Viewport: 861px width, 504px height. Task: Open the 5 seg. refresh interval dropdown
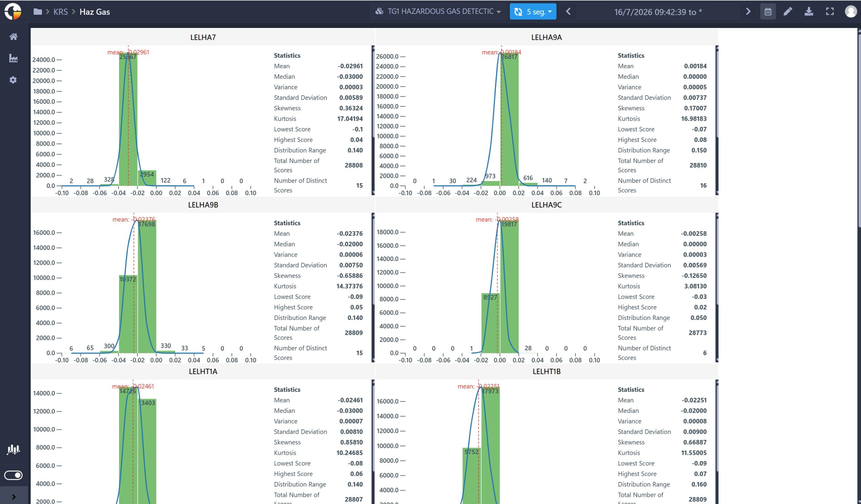pyautogui.click(x=533, y=12)
